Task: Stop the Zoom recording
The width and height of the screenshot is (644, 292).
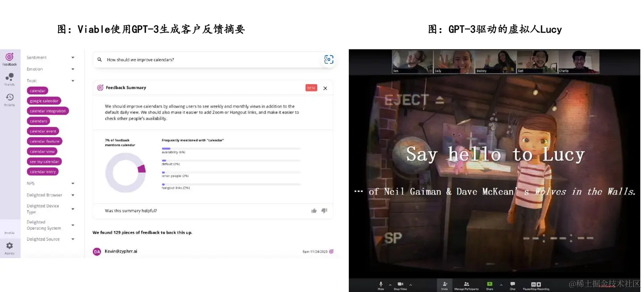Action: tap(538, 284)
